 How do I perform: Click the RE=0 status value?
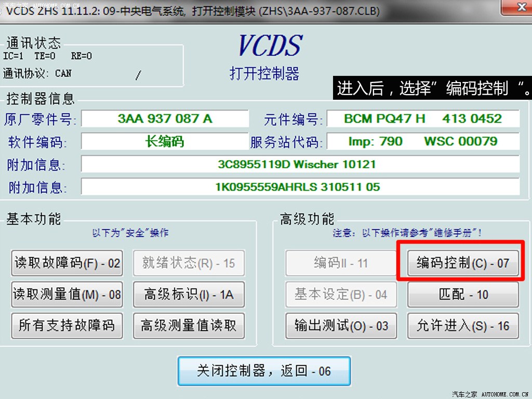tap(81, 56)
